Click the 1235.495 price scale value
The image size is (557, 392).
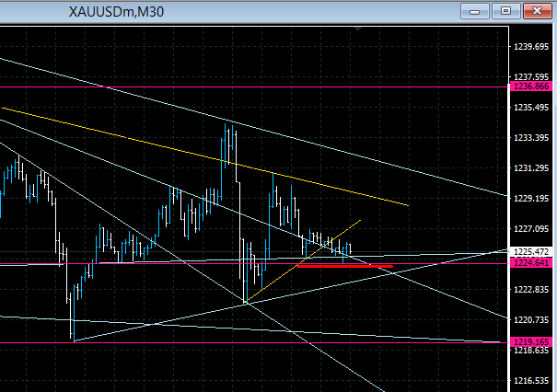coord(531,108)
